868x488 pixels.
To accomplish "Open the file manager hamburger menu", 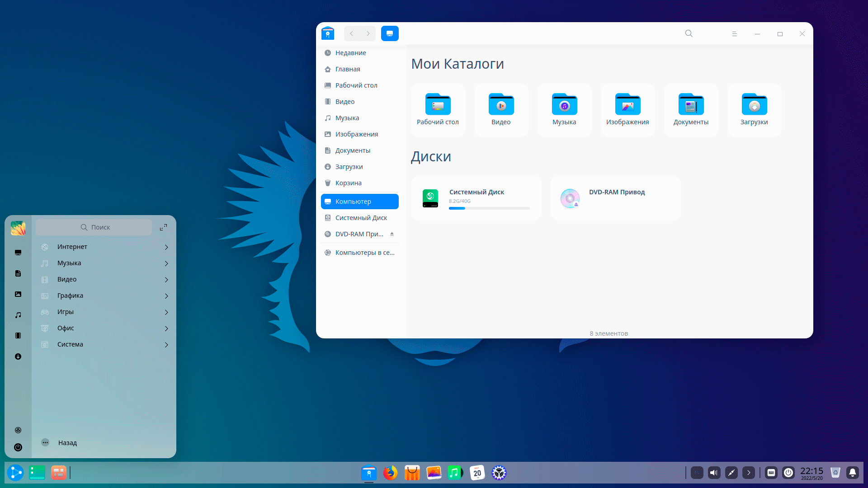I will click(x=735, y=34).
